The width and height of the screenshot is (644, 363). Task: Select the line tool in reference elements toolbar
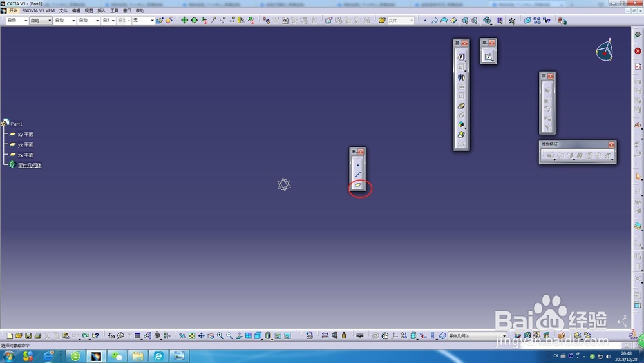[x=357, y=175]
